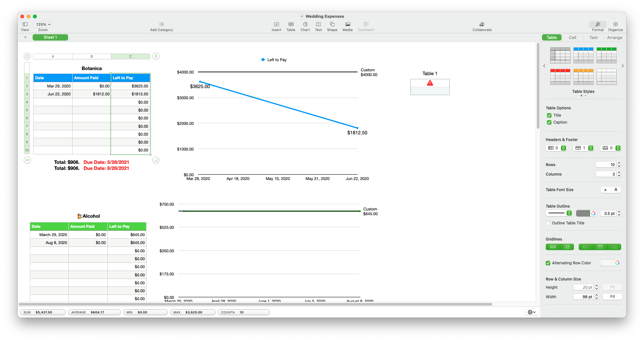Click the AVERAGE status bar pill
Screen dimensions: 644x341
[94, 312]
